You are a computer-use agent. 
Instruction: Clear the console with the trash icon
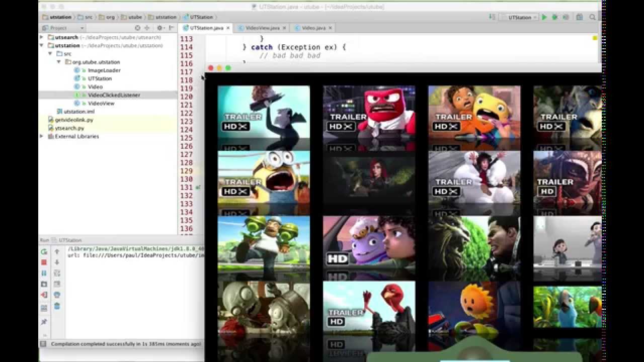pyautogui.click(x=57, y=306)
